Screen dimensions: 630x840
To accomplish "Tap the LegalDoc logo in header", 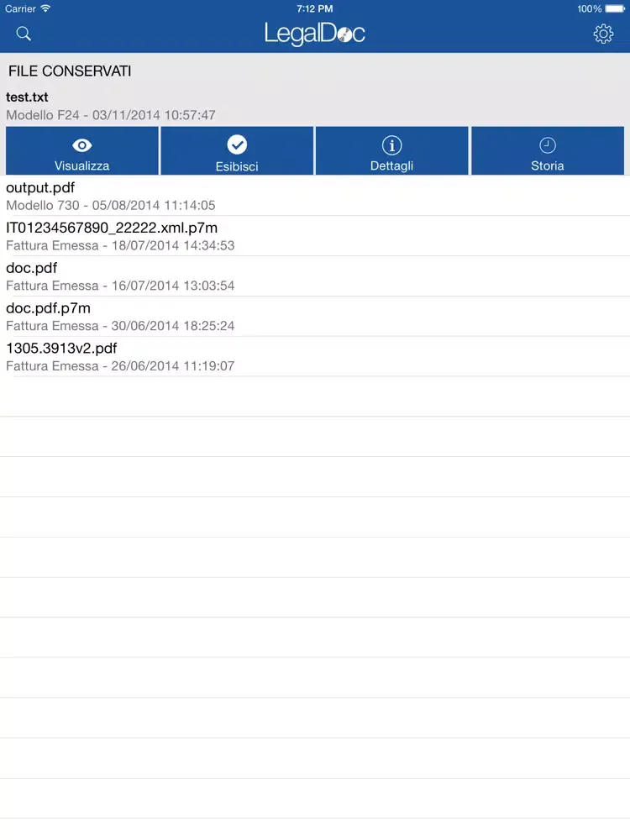I will (x=315, y=34).
